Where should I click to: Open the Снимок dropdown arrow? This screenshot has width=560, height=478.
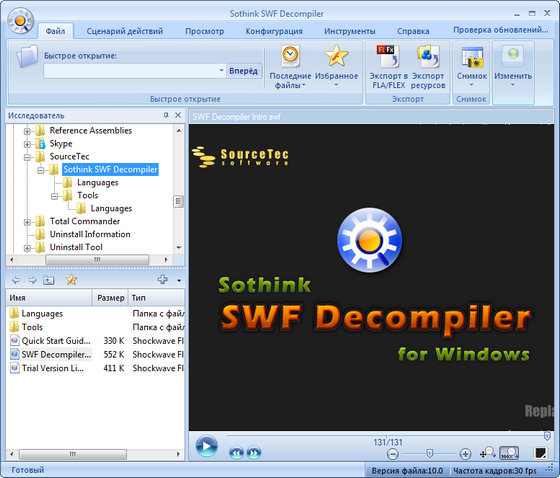pos(471,85)
